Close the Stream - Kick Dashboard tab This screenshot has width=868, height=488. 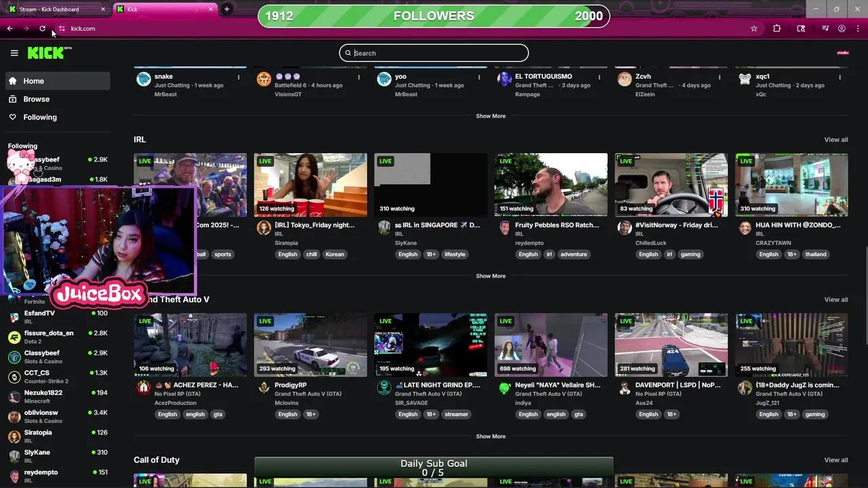pos(103,9)
